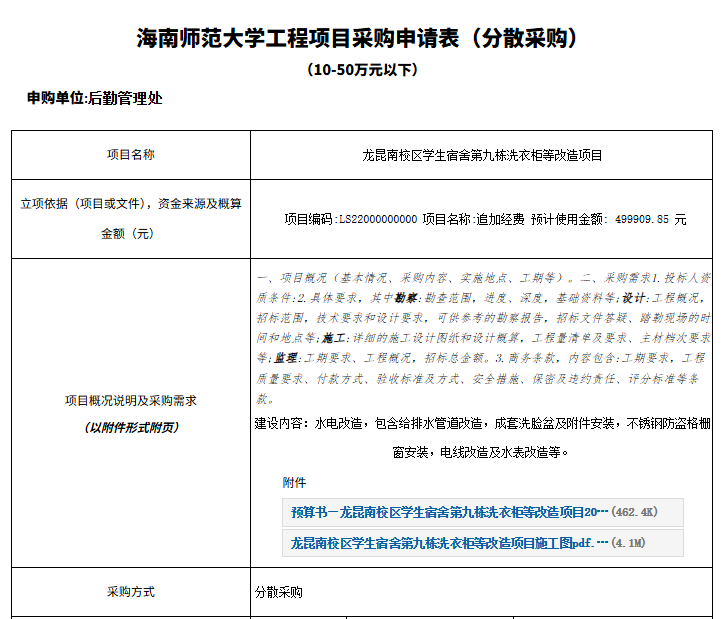The height and width of the screenshot is (619, 724).
Task: Click the 申购单位:后勤管理处 text
Action: (x=95, y=98)
